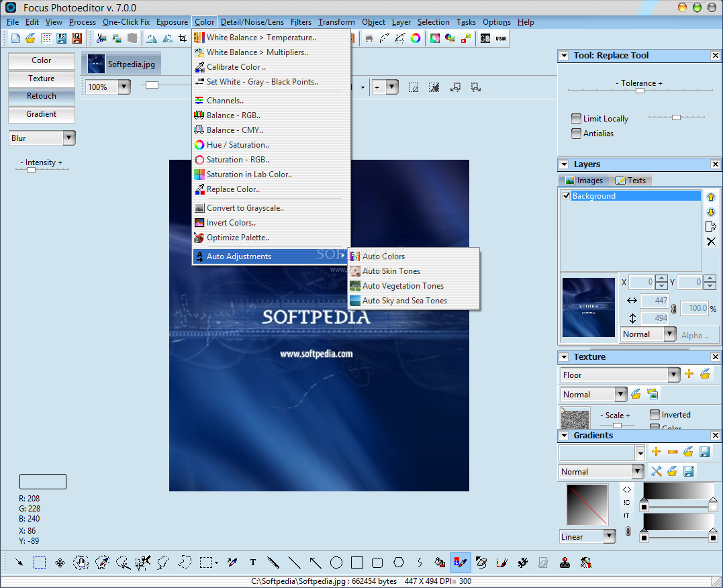Click the Gaussian Blur GB toolbar icon

(485, 38)
